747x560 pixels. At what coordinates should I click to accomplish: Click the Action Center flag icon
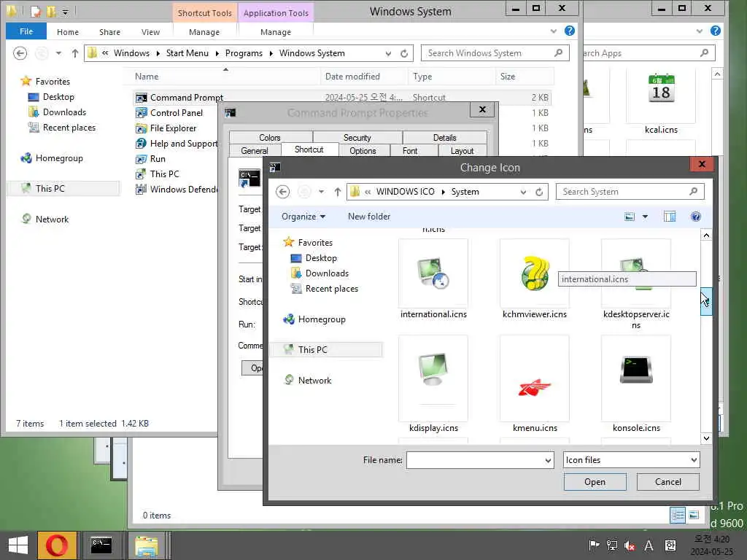(x=594, y=545)
